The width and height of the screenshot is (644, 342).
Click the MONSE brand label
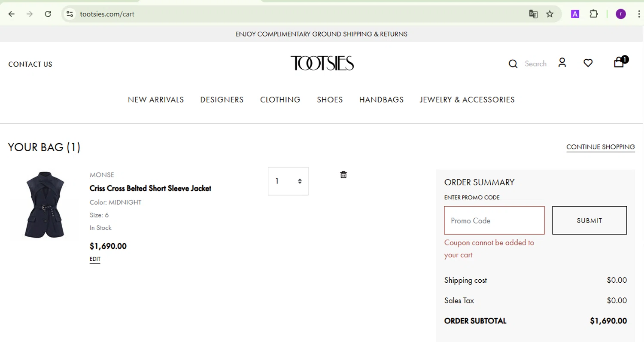(x=102, y=175)
